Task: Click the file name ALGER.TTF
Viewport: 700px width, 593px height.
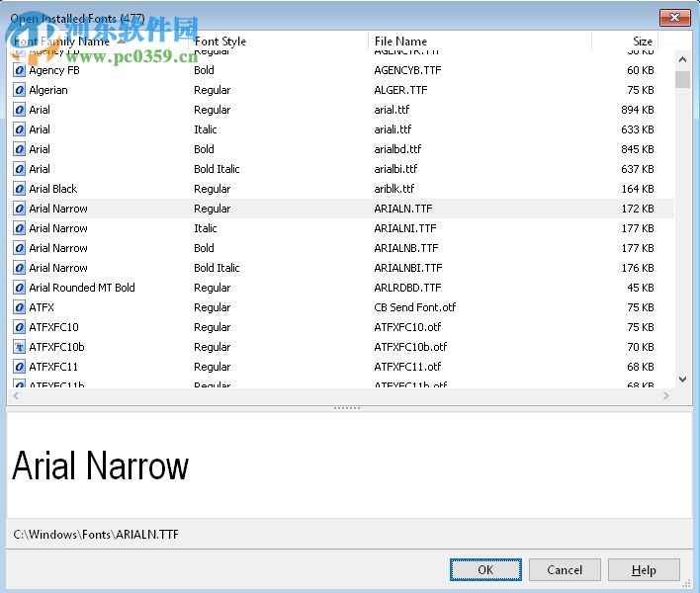Action: click(x=400, y=90)
